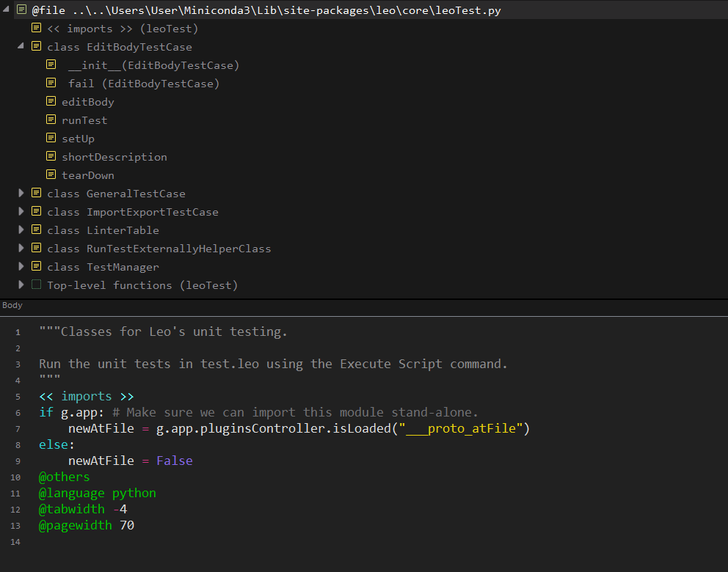Select the setUp tree node
This screenshot has width=728, height=572.
tap(78, 139)
